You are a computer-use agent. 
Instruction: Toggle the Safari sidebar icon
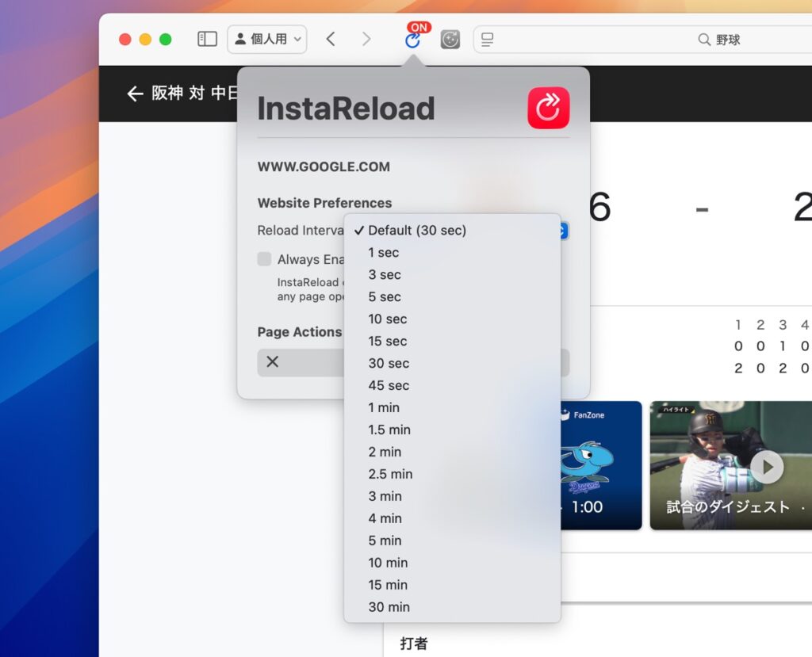[207, 39]
